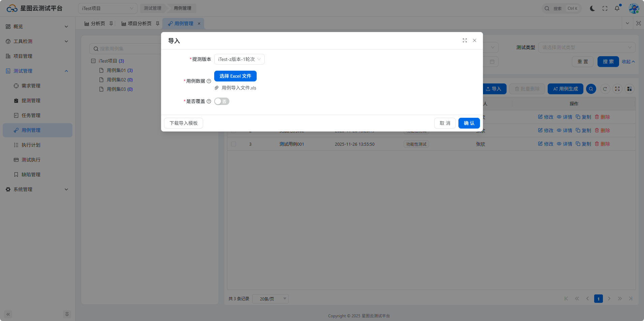Click the 搜索用例集 search field
The width and height of the screenshot is (644, 321).
click(128, 49)
